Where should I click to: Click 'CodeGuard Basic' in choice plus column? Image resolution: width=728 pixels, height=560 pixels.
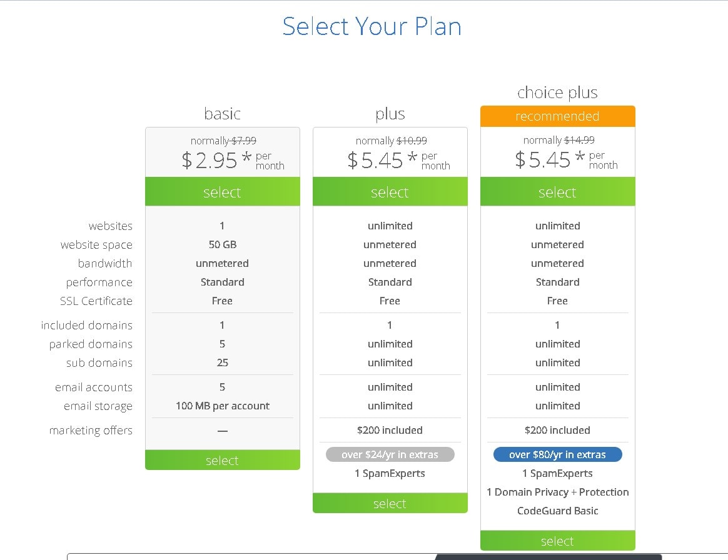pyautogui.click(x=557, y=511)
